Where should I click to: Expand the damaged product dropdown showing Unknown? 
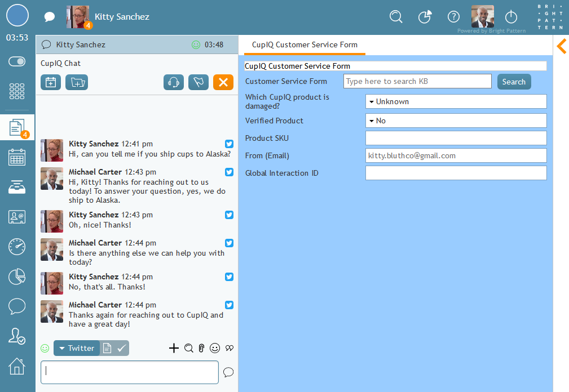click(456, 101)
